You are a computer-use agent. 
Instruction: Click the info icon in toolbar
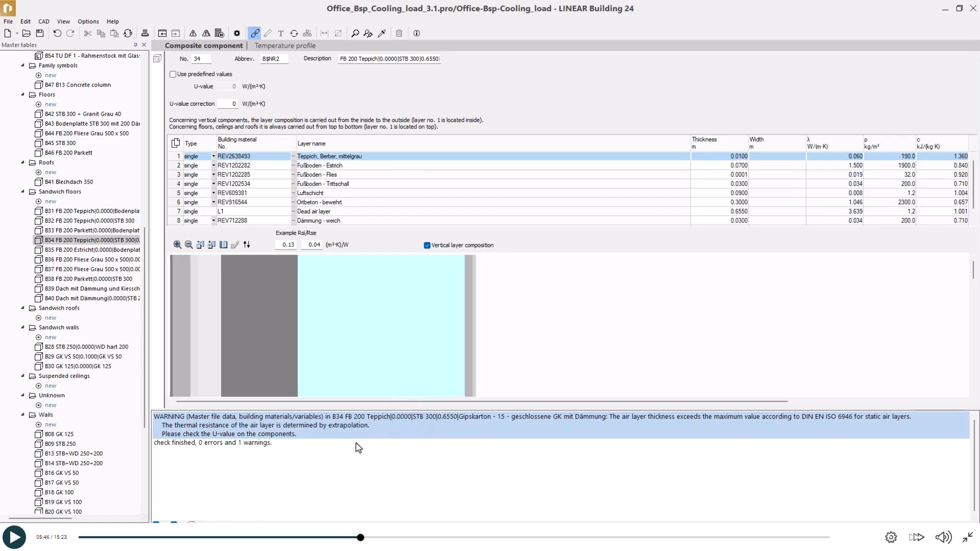point(417,34)
